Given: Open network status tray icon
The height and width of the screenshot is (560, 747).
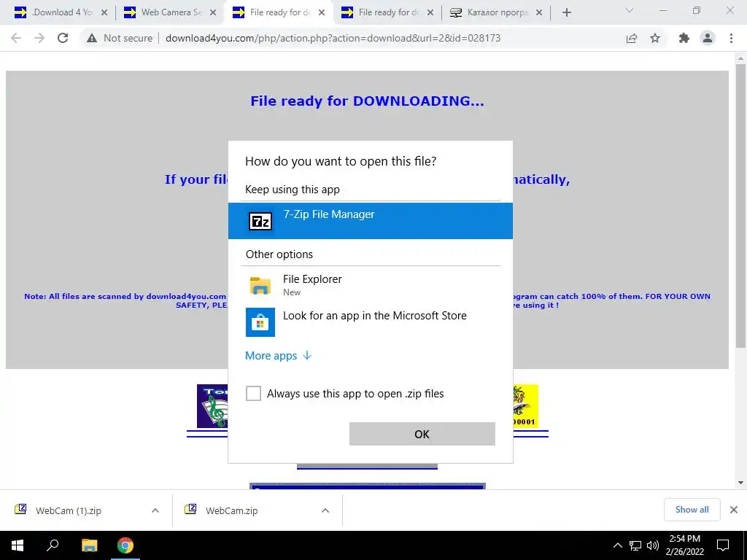Looking at the screenshot, I should click(x=635, y=545).
